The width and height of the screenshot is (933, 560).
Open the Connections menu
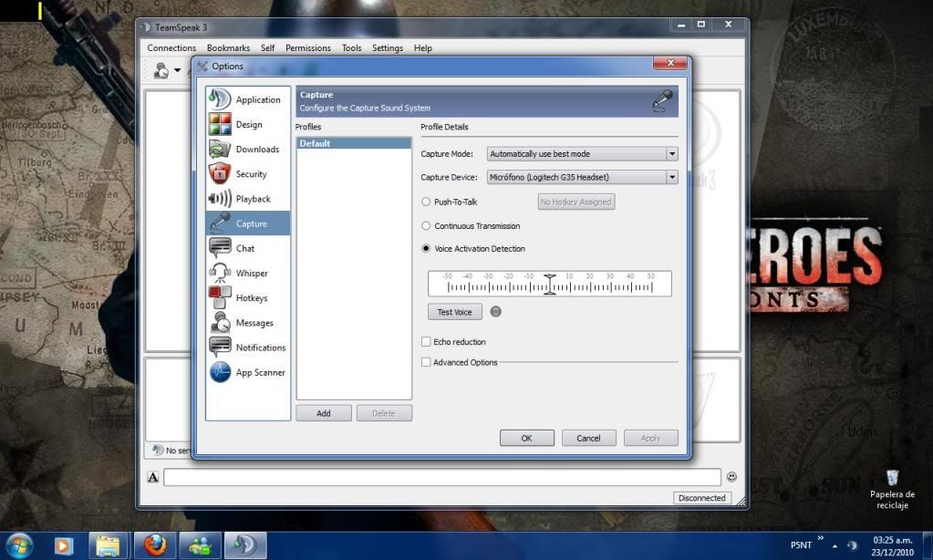[171, 47]
